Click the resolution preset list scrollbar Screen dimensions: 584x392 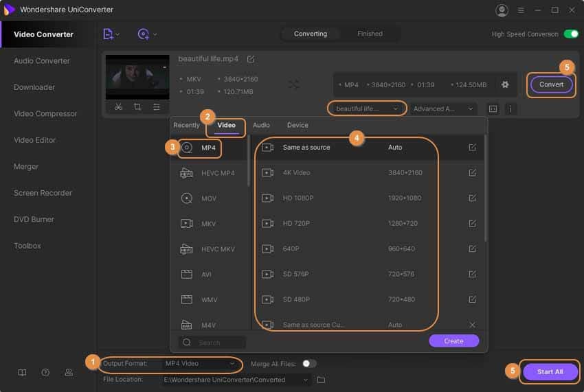pyautogui.click(x=485, y=188)
